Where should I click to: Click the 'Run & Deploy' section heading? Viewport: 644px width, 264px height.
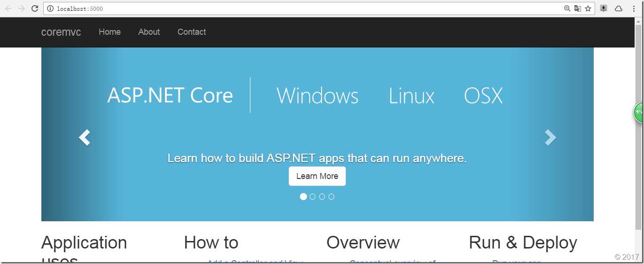[523, 242]
